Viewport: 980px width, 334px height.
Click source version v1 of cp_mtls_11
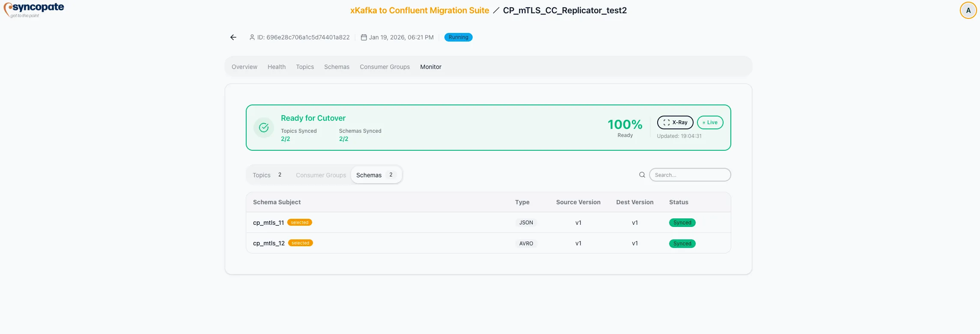[578, 223]
